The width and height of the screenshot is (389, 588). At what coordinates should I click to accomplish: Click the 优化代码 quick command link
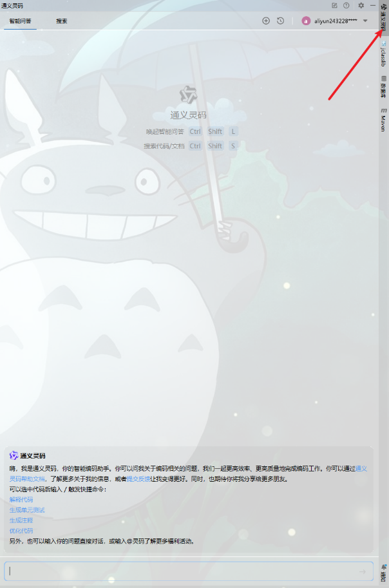(x=21, y=531)
